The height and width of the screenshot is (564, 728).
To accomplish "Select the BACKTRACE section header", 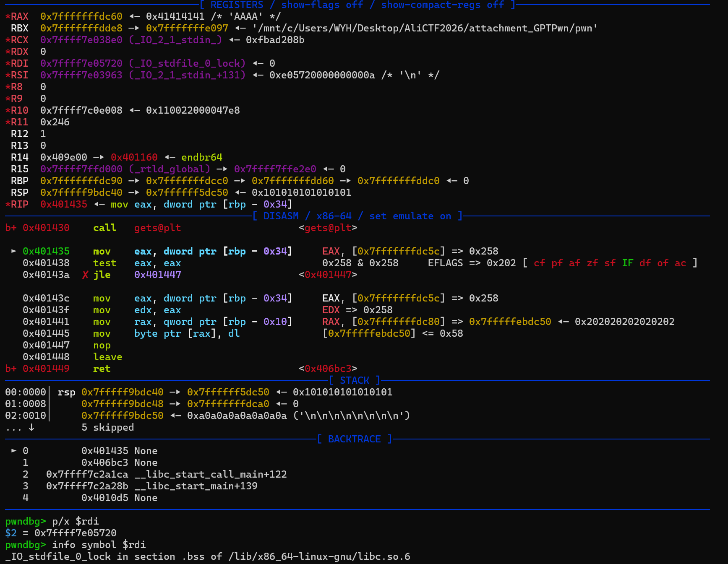I will pyautogui.click(x=354, y=439).
